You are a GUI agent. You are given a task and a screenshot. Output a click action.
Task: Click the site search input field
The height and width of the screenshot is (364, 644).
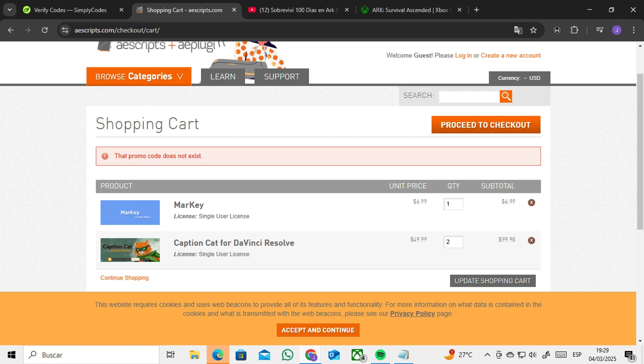click(469, 96)
